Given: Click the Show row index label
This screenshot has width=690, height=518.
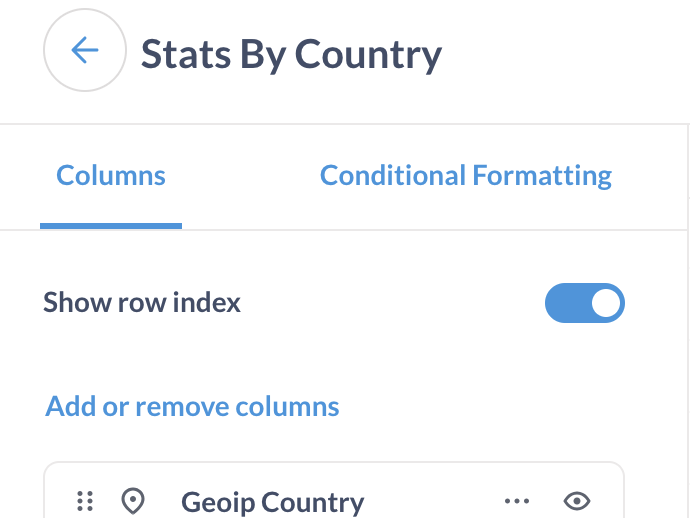Looking at the screenshot, I should 142,302.
